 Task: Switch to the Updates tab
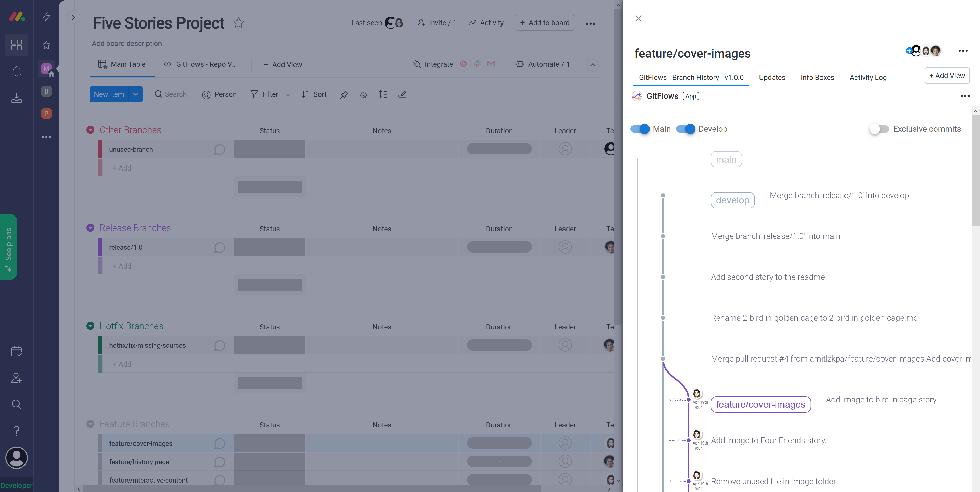point(771,77)
